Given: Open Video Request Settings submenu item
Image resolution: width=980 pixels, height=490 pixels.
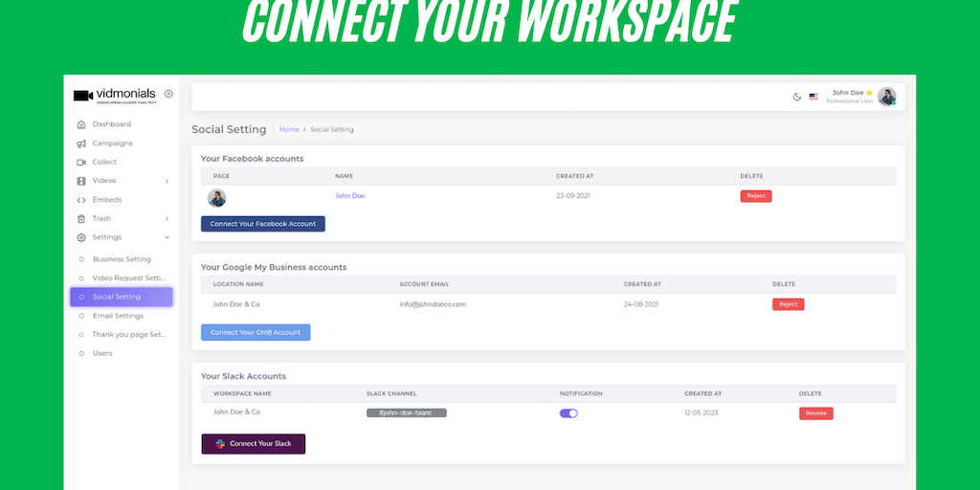Looking at the screenshot, I should pyautogui.click(x=129, y=278).
